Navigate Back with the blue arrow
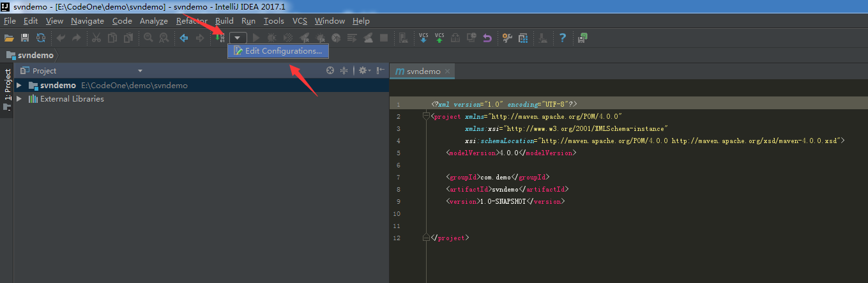 (x=183, y=38)
